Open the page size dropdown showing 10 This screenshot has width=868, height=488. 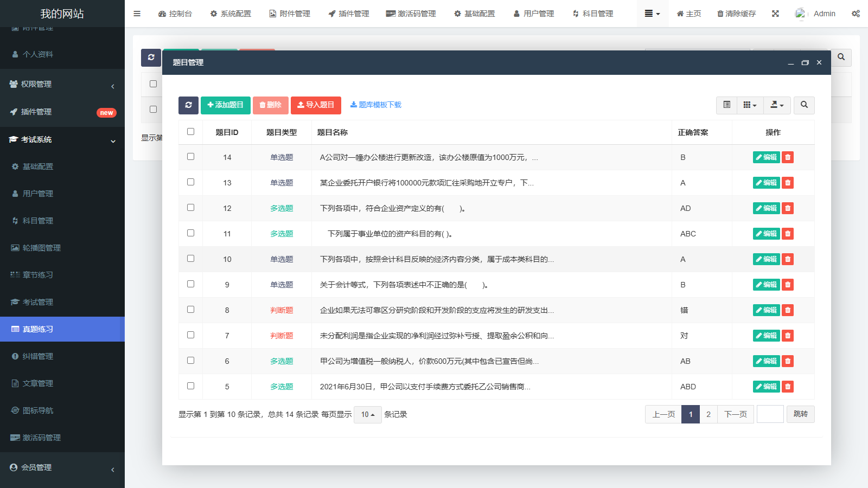coord(368,415)
